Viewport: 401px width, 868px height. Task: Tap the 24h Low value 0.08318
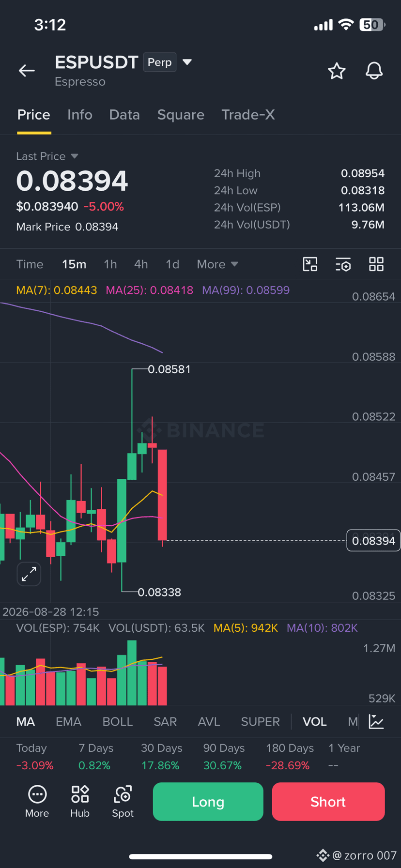click(362, 190)
